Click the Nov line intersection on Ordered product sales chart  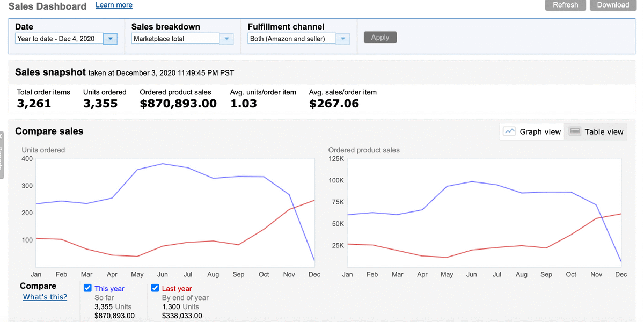click(601, 216)
